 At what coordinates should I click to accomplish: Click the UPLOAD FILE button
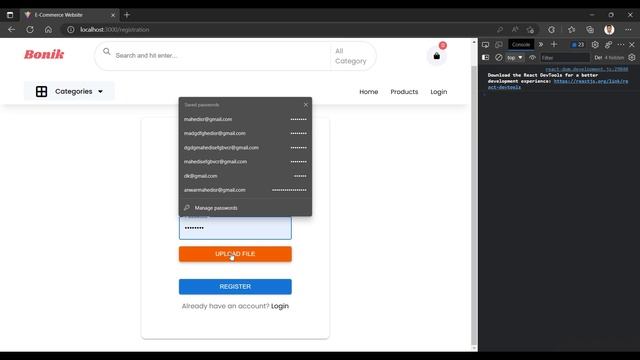click(x=235, y=254)
